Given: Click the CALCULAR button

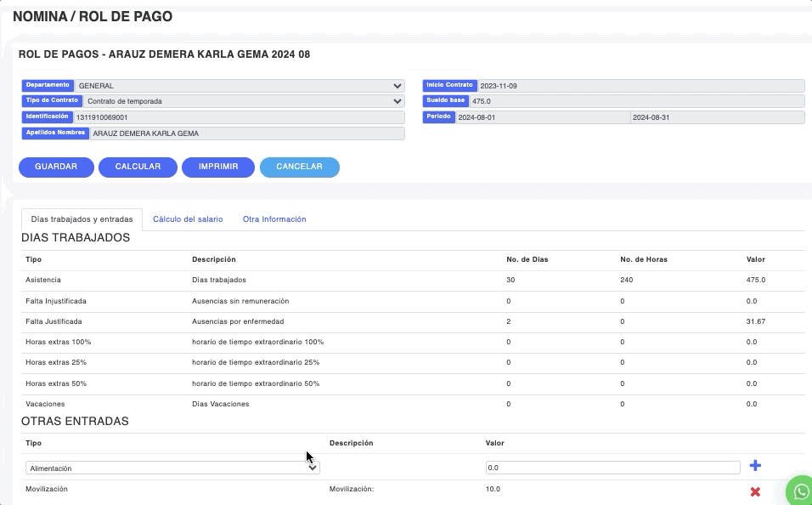Looking at the screenshot, I should [x=138, y=167].
